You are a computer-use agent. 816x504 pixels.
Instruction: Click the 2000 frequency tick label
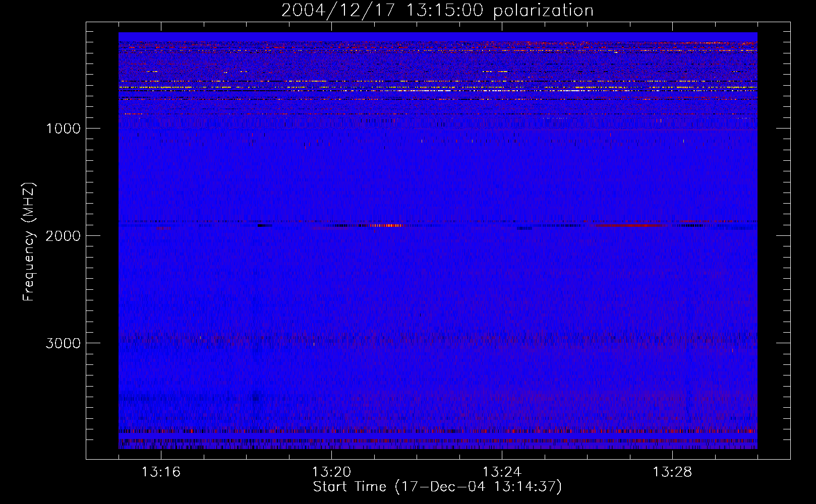63,236
